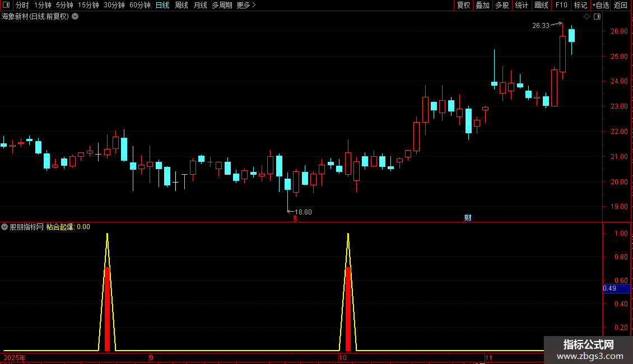The height and width of the screenshot is (364, 633).
Task: Click the 18.80 low price label
Action: pos(303,212)
